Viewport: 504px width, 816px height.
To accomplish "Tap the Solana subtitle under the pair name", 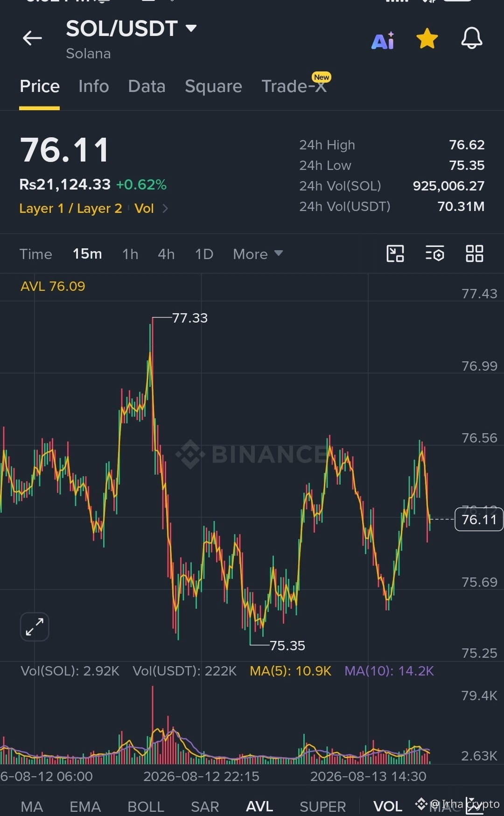I will [x=88, y=54].
